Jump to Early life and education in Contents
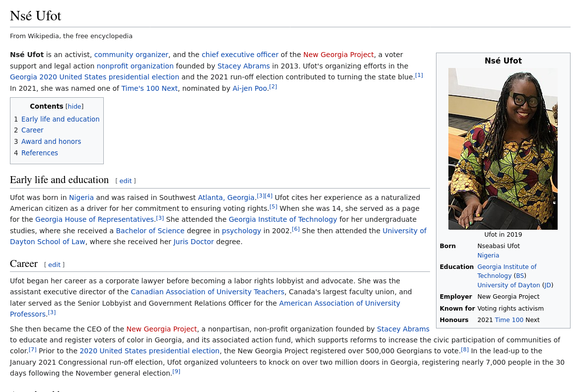 (x=61, y=119)
